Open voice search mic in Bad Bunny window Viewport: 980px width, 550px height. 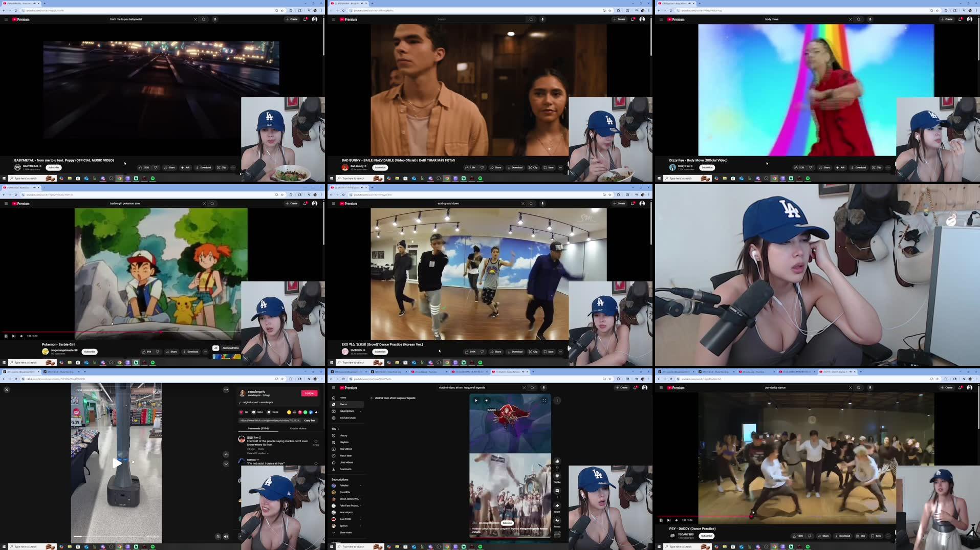tap(542, 19)
